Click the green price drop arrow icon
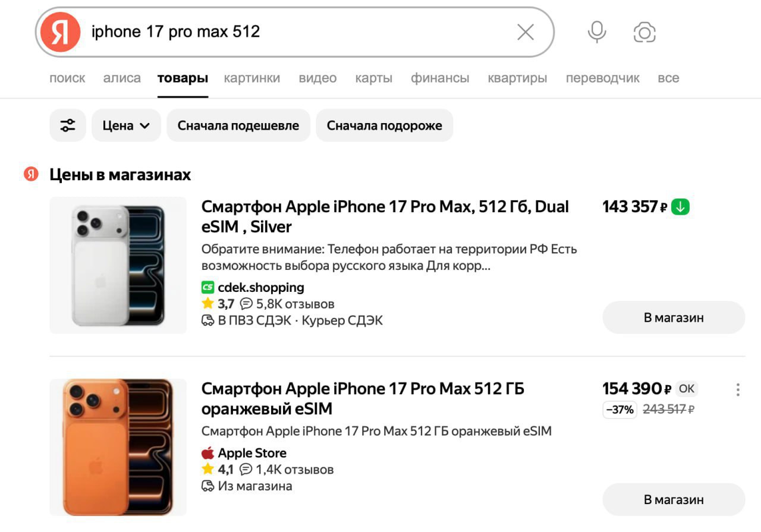This screenshot has width=761, height=532. [x=680, y=207]
